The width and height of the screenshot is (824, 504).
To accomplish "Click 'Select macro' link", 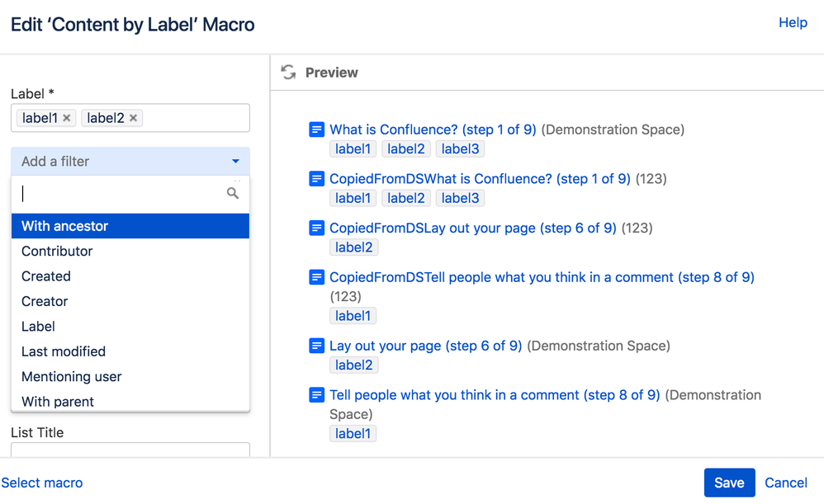I will 42,483.
